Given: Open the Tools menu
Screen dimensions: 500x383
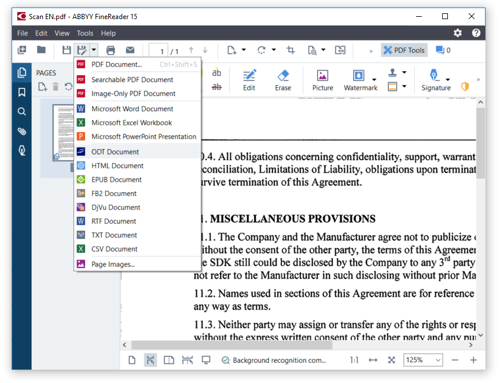Looking at the screenshot, I should coord(85,33).
